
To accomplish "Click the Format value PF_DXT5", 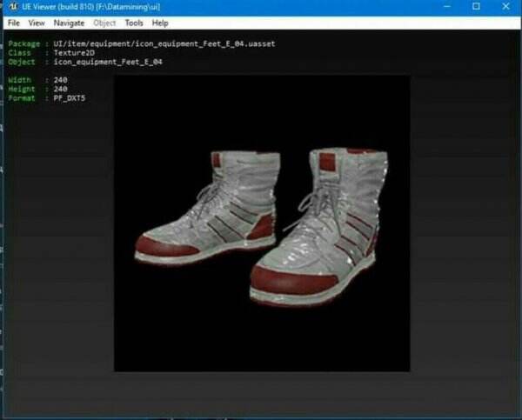I will click(x=70, y=98).
